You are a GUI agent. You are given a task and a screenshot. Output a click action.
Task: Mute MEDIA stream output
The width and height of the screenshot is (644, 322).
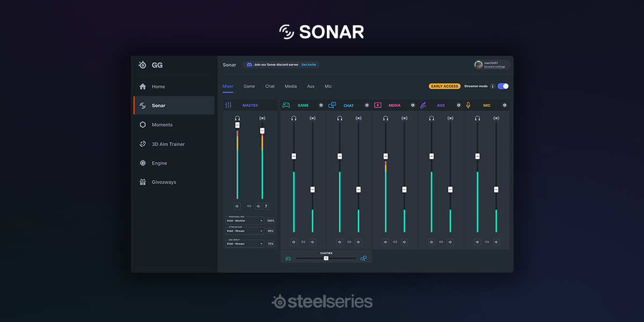(x=404, y=242)
